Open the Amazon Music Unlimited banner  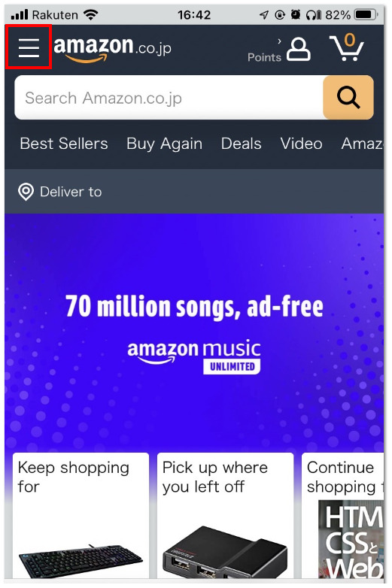[194, 332]
